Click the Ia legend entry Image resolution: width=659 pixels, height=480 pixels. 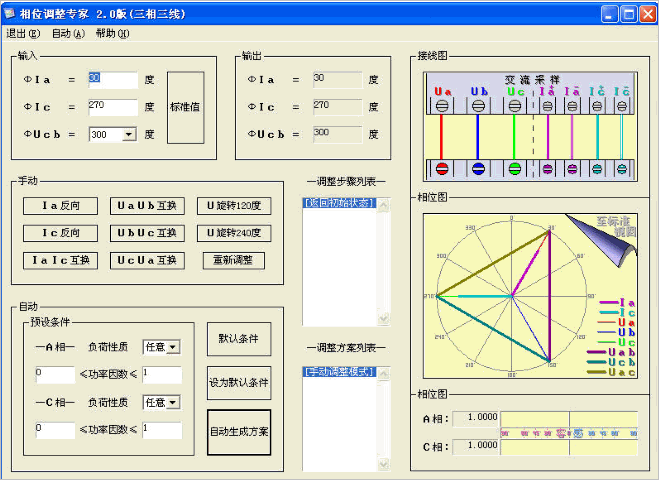(617, 303)
